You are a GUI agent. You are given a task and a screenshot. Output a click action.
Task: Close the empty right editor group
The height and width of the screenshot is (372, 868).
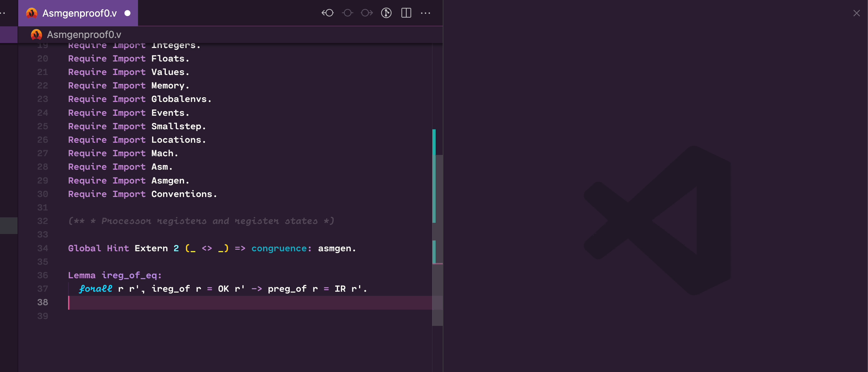(856, 13)
